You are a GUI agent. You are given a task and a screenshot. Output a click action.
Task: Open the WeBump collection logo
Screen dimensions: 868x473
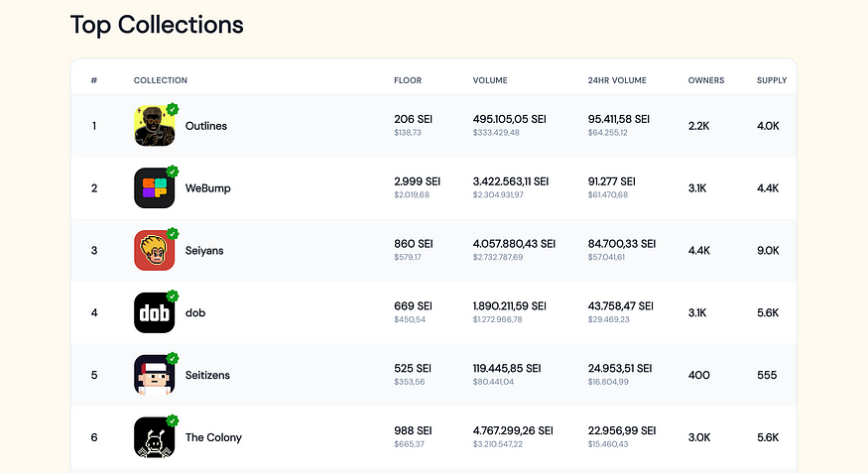coord(155,188)
